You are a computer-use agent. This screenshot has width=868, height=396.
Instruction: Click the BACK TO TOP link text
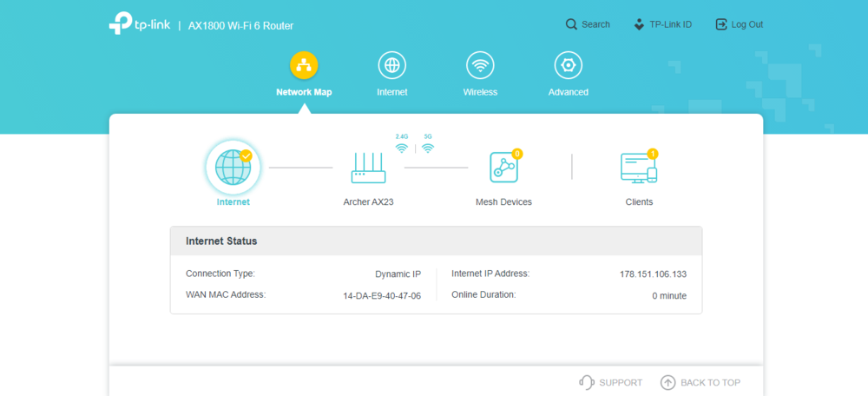coord(710,383)
